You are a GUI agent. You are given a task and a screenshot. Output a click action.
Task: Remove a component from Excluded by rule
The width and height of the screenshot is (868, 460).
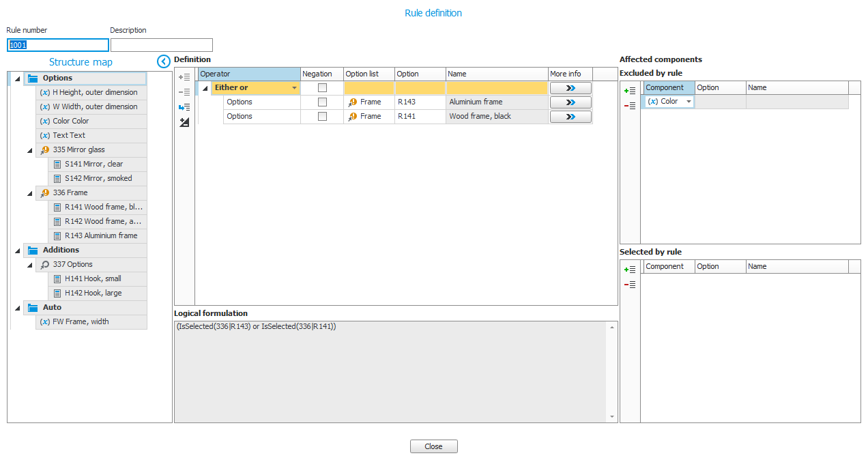point(630,106)
